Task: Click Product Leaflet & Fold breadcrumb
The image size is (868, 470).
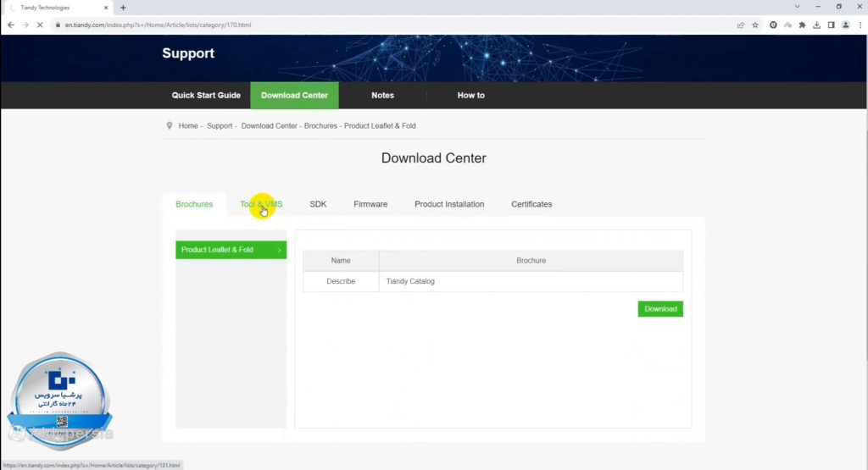Action: coord(380,126)
